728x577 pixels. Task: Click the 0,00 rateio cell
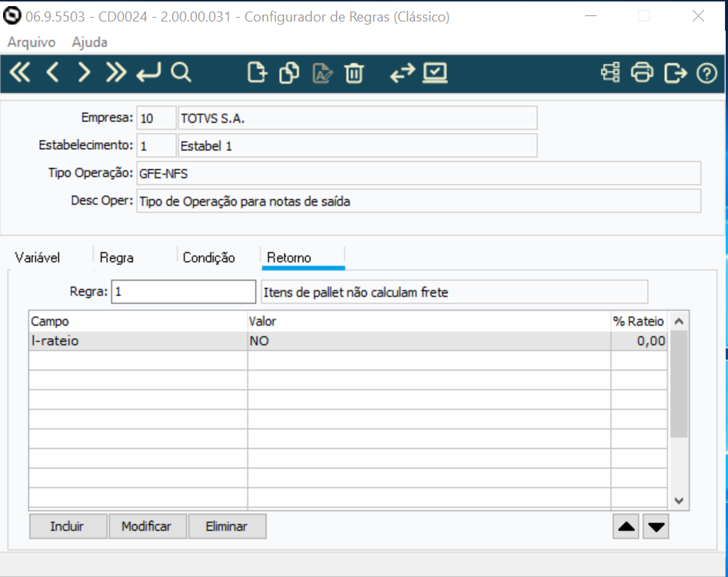[x=640, y=340]
